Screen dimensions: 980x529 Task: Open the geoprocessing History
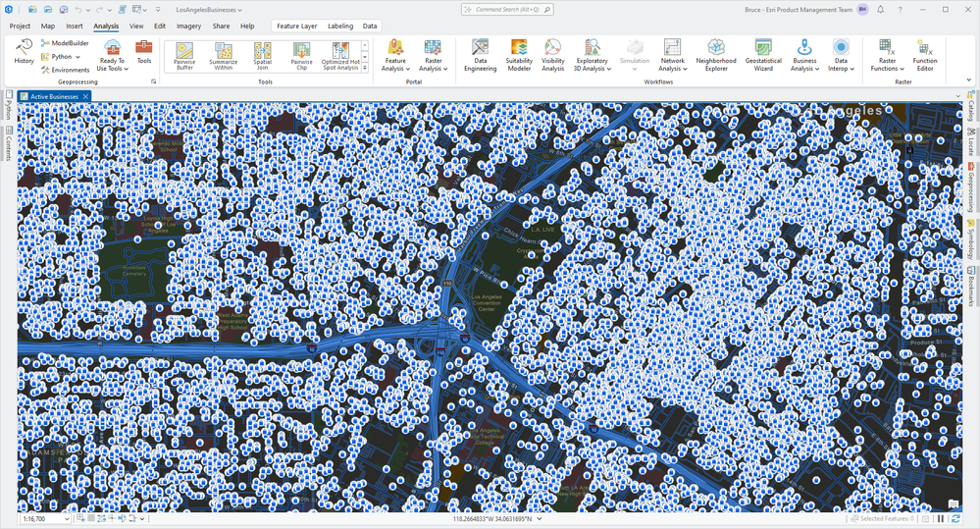point(24,52)
